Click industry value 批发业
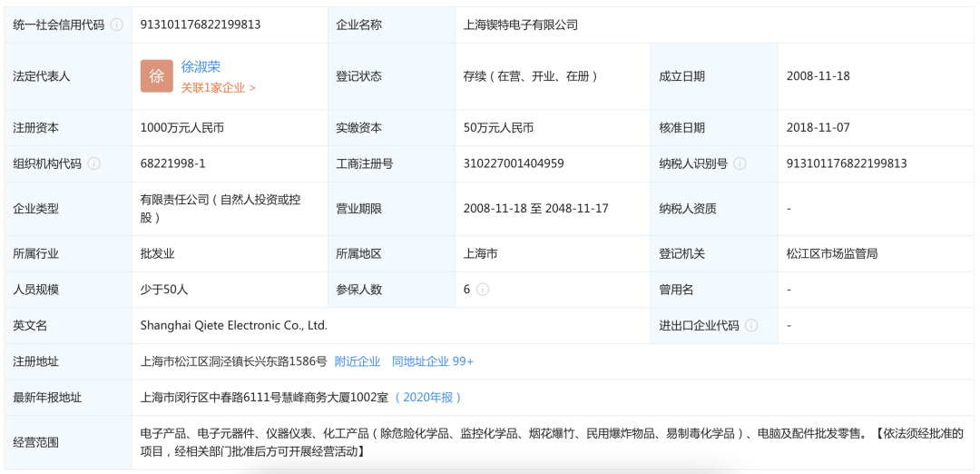 (158, 254)
